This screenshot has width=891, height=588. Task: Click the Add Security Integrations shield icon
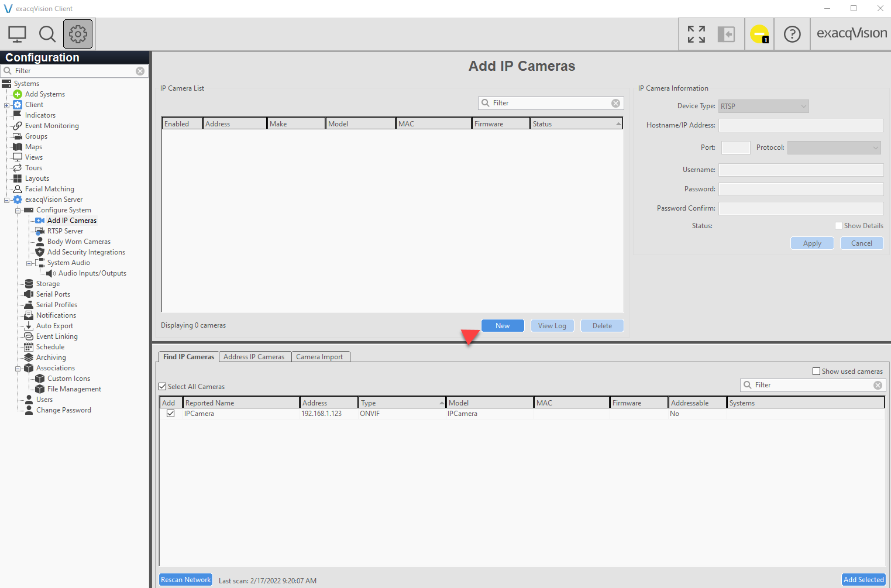pyautogui.click(x=40, y=252)
